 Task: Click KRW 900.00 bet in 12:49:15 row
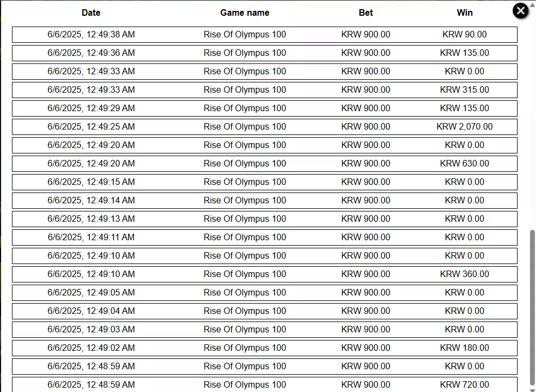[x=366, y=182]
